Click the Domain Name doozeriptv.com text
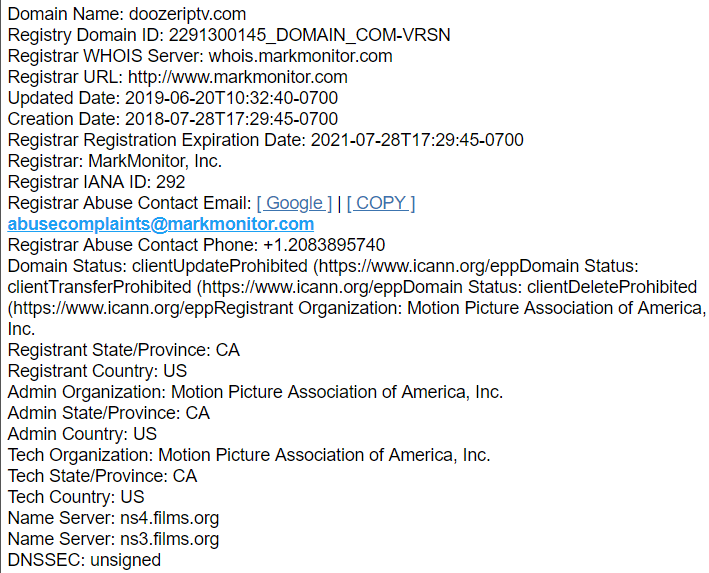709x573 pixels. pos(188,14)
